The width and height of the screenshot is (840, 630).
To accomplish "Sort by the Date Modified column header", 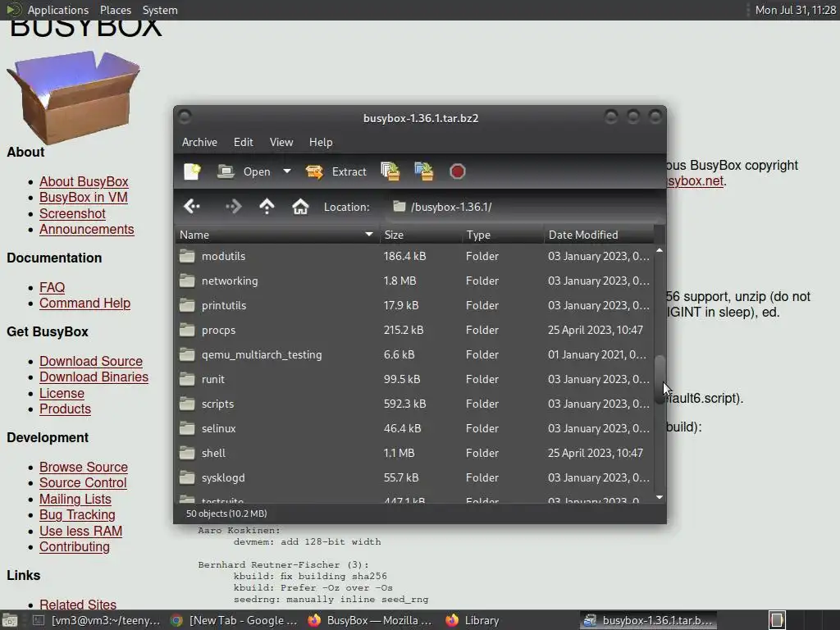I will (x=599, y=235).
